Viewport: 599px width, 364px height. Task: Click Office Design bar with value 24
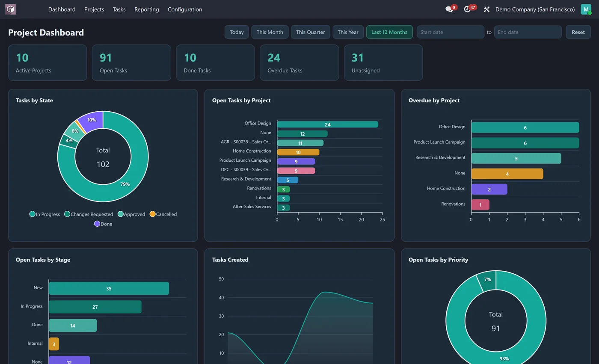point(328,124)
